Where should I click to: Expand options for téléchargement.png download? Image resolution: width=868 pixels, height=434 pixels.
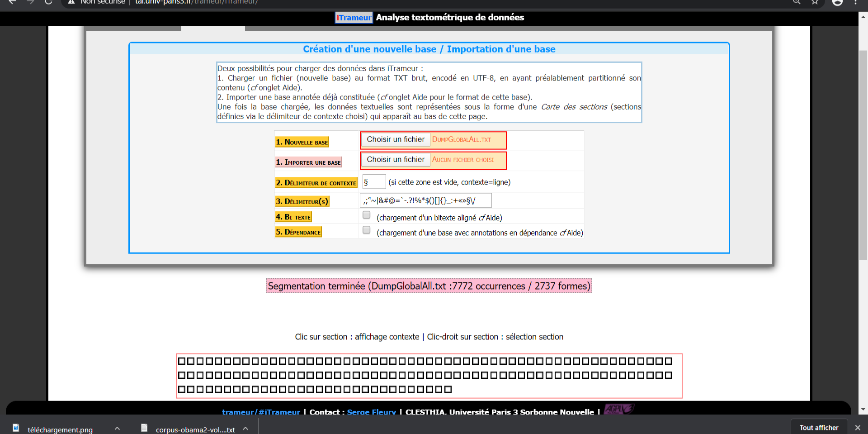click(x=117, y=428)
